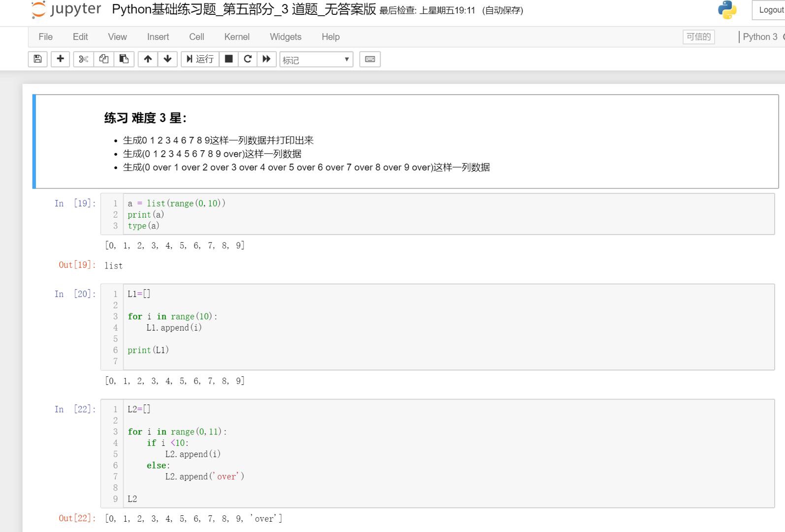Cut selected cells with scissors icon
This screenshot has width=785, height=532.
click(x=83, y=59)
